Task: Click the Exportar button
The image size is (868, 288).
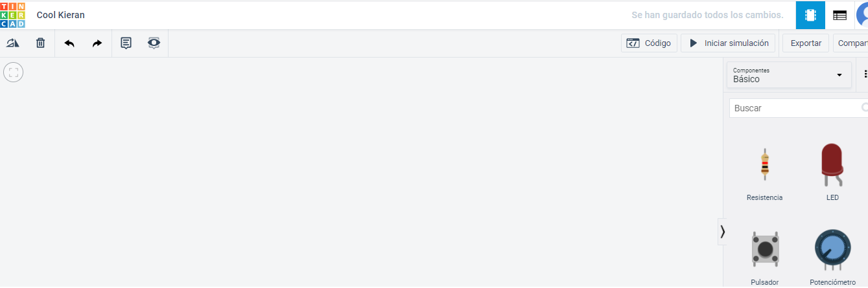Action: click(x=806, y=43)
